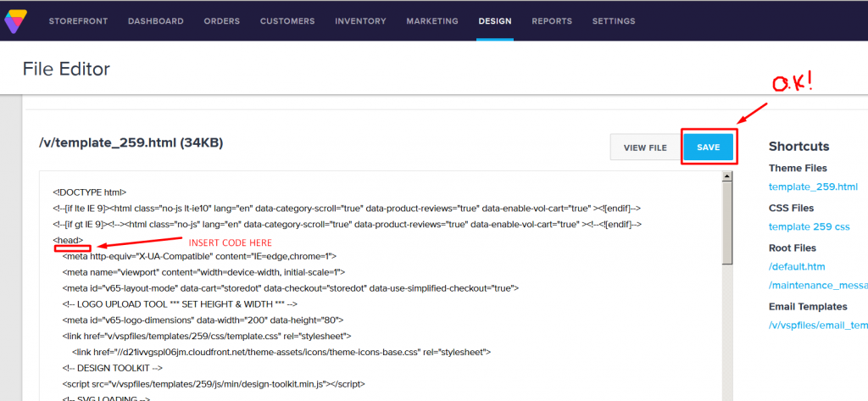Click the LOGO UPLOAD TOOL comment line

(180, 304)
